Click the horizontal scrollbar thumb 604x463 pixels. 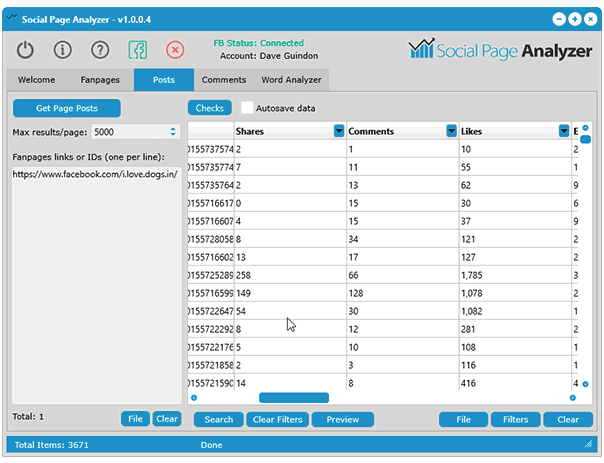pyautogui.click(x=294, y=398)
